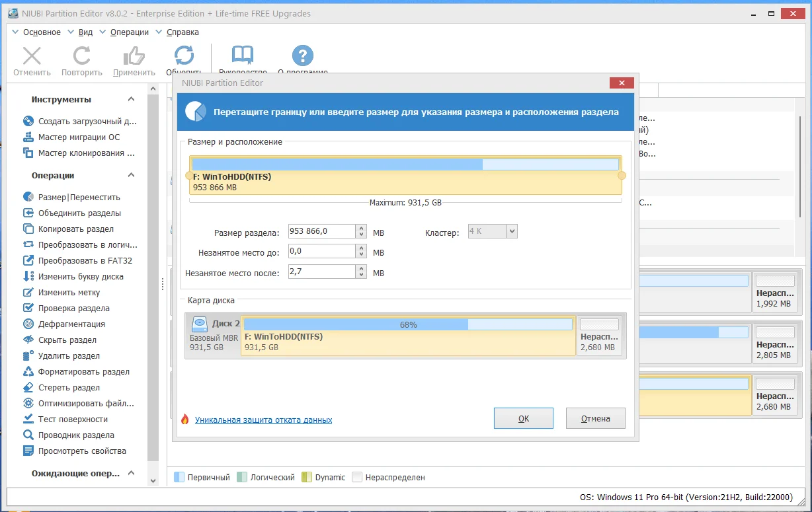Select unallocated 1,992 MB block in main window
This screenshot has width=812, height=512.
pos(775,292)
